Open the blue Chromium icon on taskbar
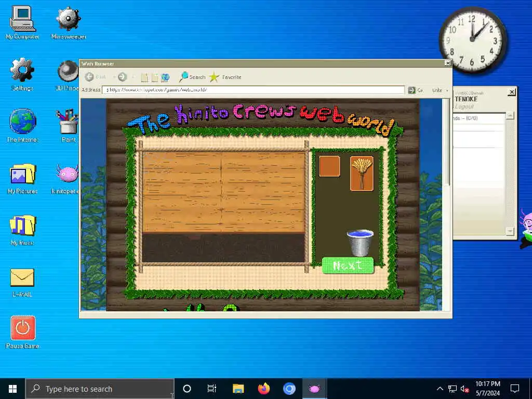The image size is (532, 399). point(289,389)
